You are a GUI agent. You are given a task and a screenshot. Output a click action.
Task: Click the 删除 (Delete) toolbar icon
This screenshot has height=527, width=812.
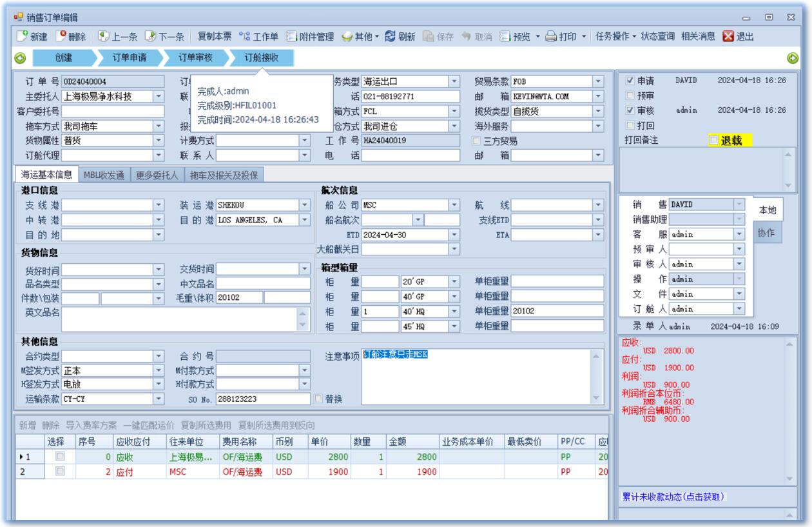coord(61,37)
